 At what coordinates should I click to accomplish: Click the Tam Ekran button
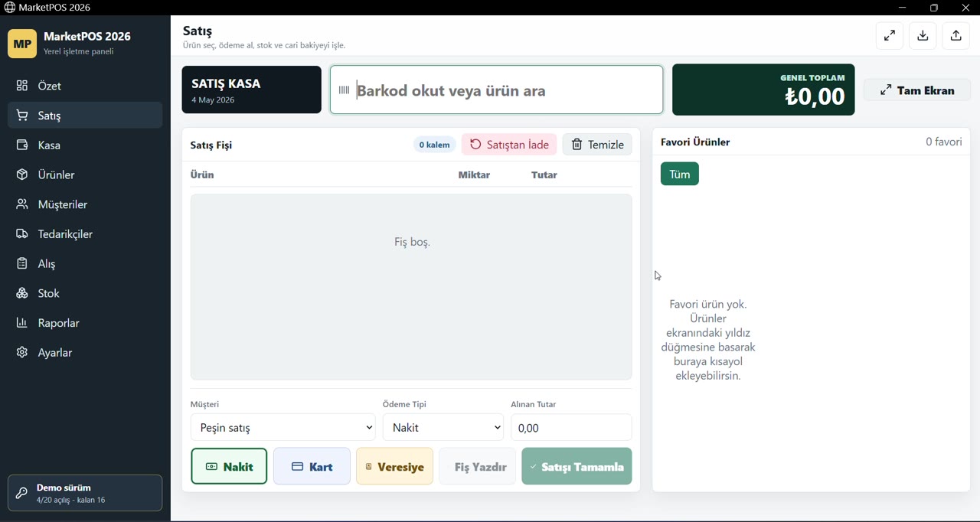(917, 90)
